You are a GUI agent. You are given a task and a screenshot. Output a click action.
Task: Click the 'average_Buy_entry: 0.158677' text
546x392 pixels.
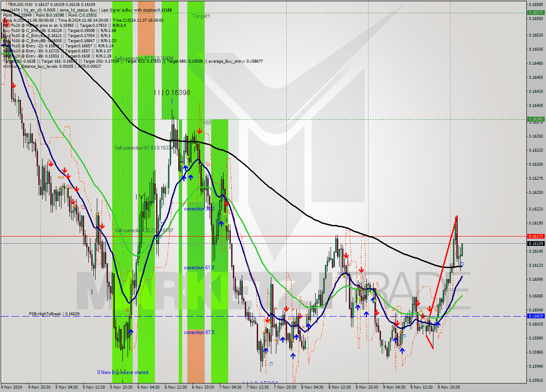point(235,61)
